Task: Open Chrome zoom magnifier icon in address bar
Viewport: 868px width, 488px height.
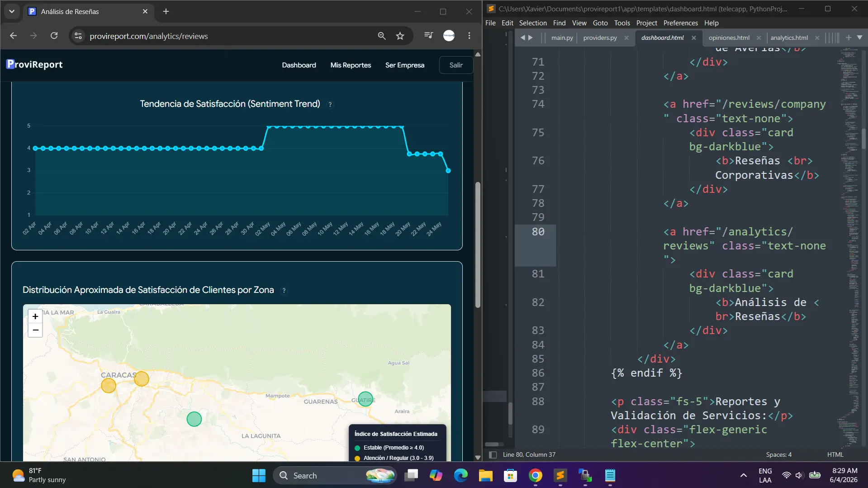Action: click(382, 36)
